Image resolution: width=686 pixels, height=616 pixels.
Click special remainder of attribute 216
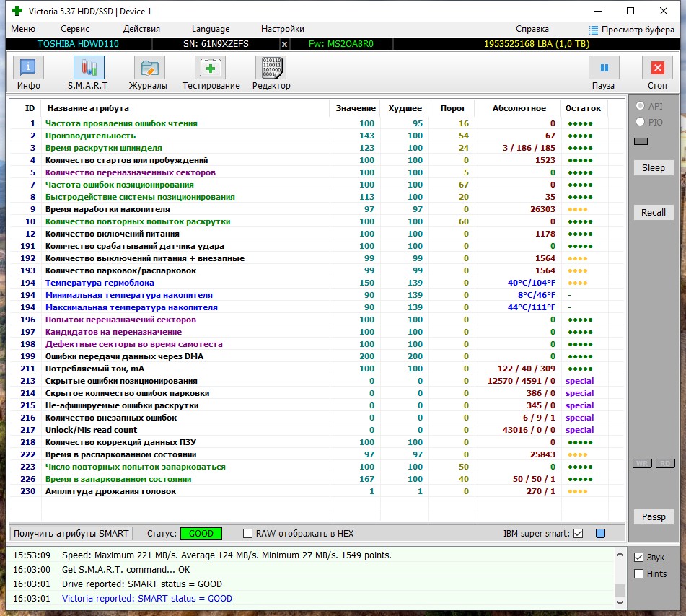point(579,418)
